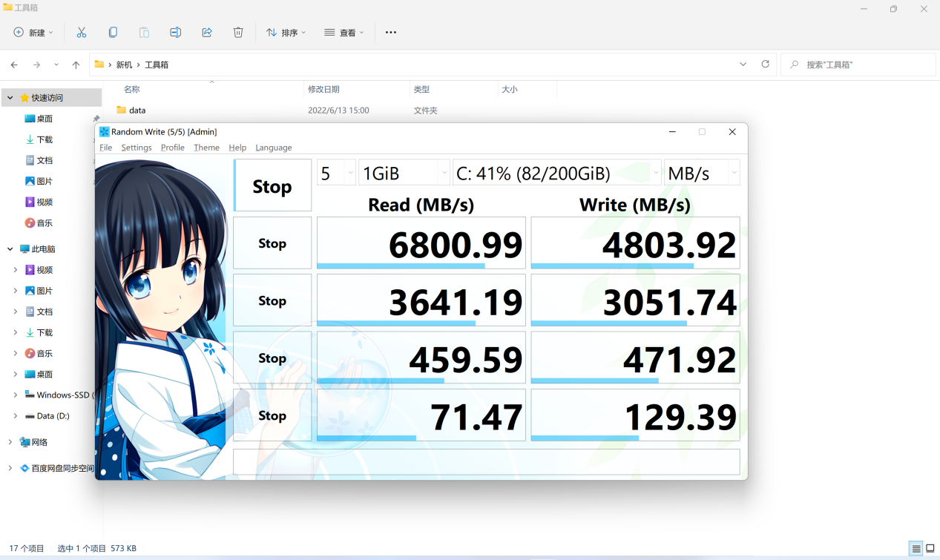Switch to details view in the Explorer status bar

coord(916,549)
